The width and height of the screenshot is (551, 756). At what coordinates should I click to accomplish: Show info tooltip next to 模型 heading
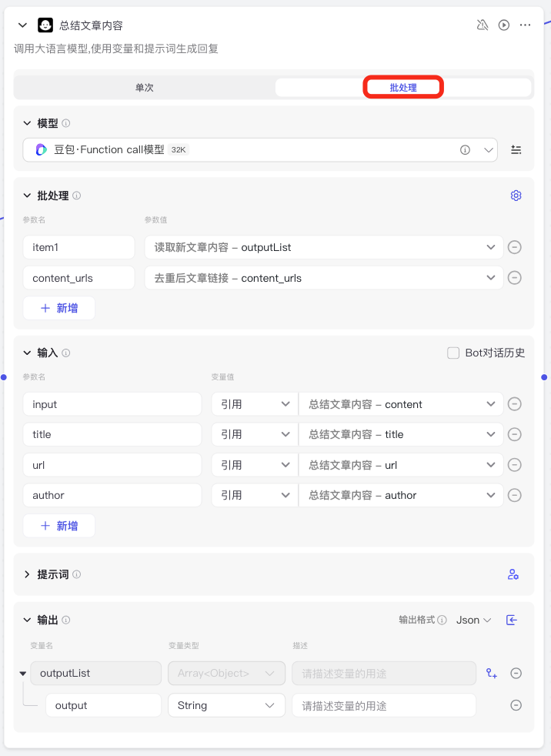click(66, 123)
